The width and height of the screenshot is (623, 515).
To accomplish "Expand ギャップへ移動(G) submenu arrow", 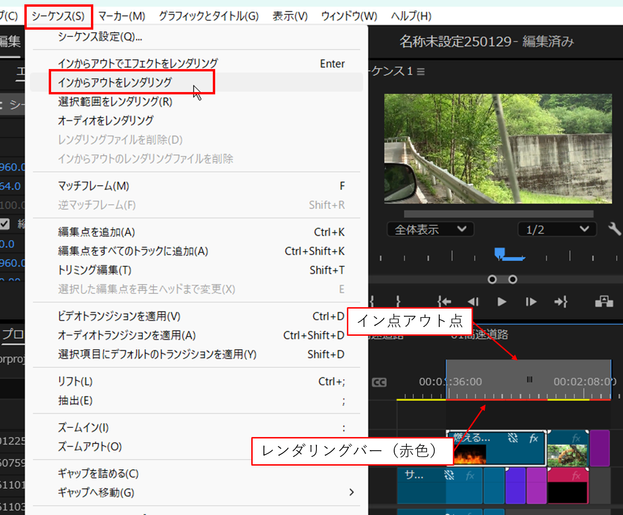I will [352, 492].
